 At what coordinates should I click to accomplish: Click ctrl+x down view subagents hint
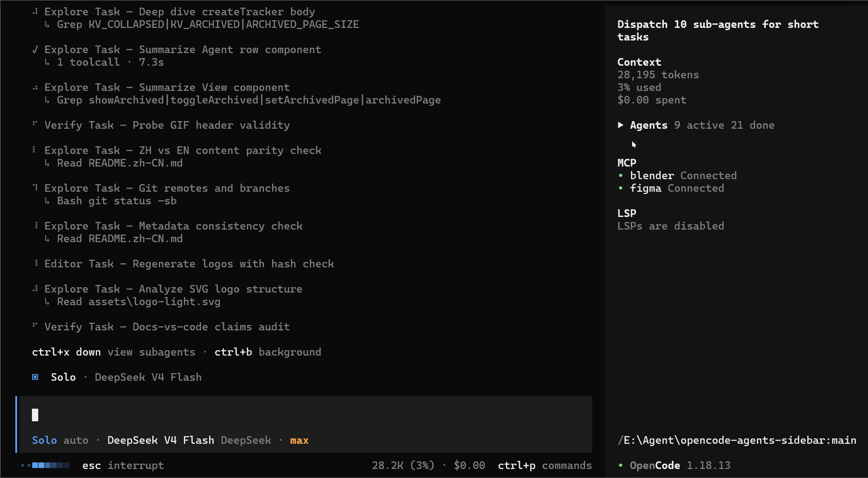[114, 352]
